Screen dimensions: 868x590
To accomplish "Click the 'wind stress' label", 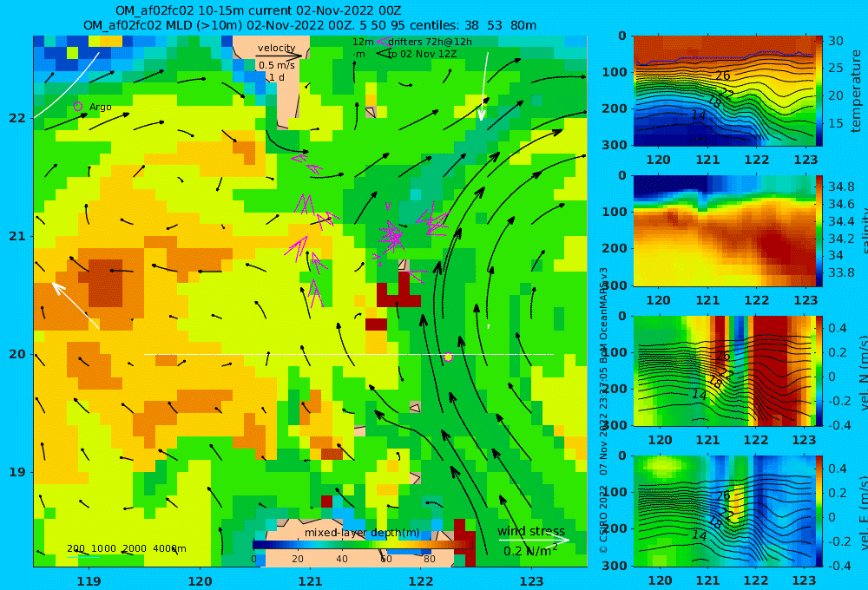I will click(531, 531).
